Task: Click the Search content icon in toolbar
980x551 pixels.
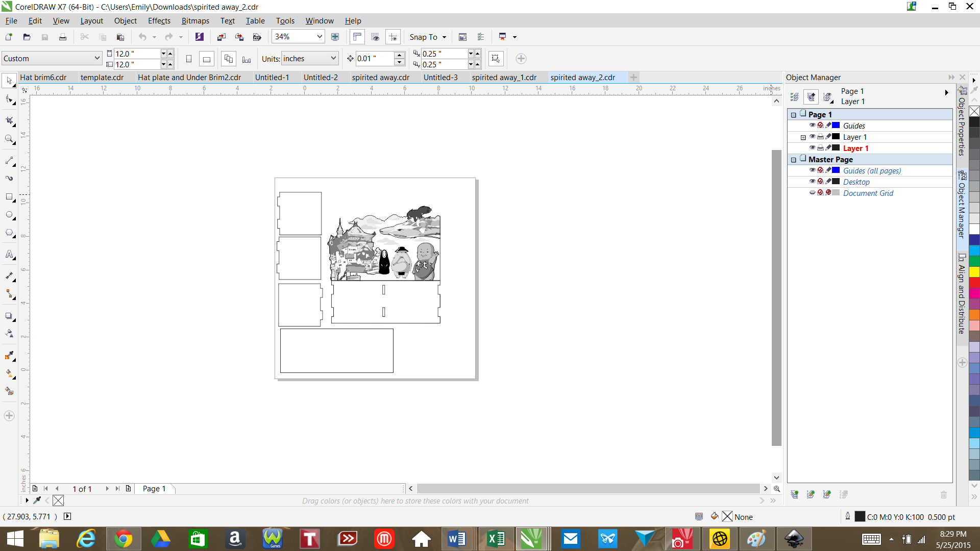Action: 199,37
